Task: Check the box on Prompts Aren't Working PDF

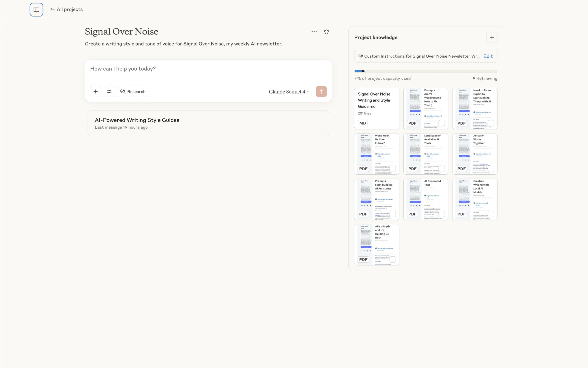Action: (x=441, y=123)
